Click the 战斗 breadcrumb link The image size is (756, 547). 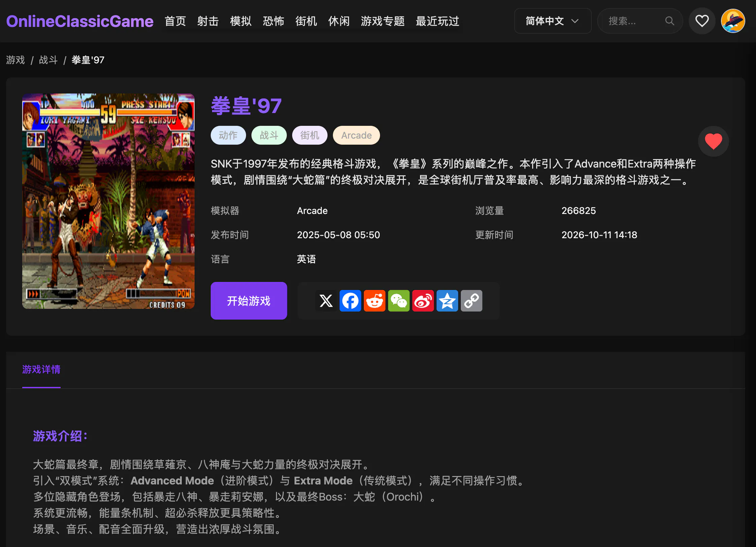(x=48, y=60)
